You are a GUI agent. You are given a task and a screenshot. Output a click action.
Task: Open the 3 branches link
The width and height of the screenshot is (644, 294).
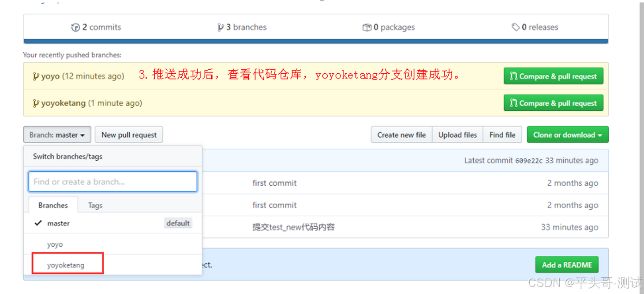point(242,27)
